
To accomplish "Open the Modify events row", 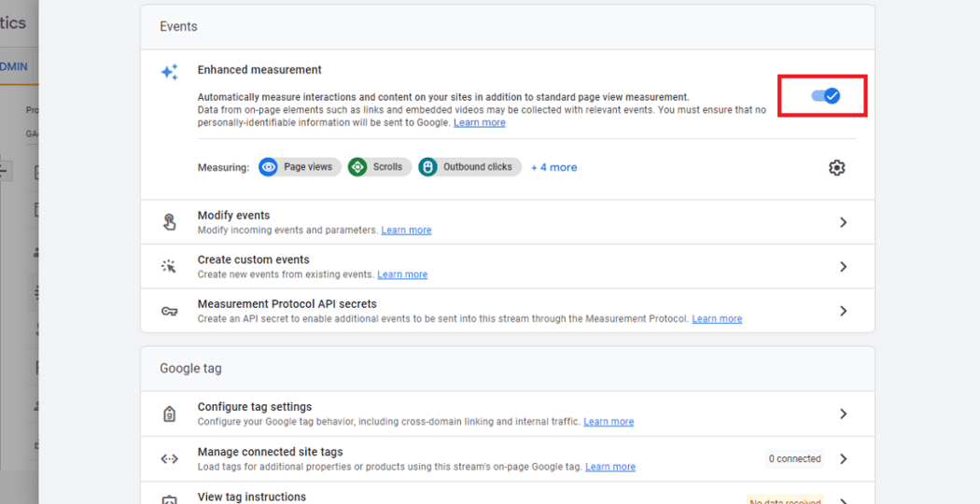I will click(508, 222).
